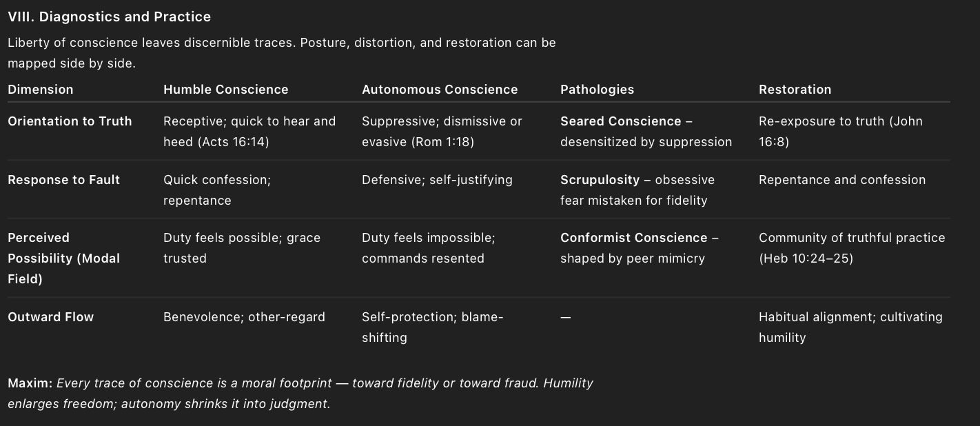Click the 'Dimension' column header

tap(40, 90)
